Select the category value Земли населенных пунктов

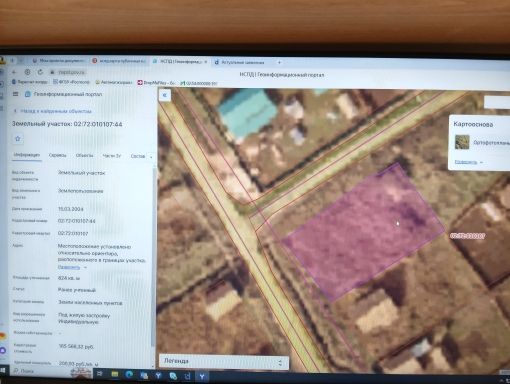tap(90, 303)
